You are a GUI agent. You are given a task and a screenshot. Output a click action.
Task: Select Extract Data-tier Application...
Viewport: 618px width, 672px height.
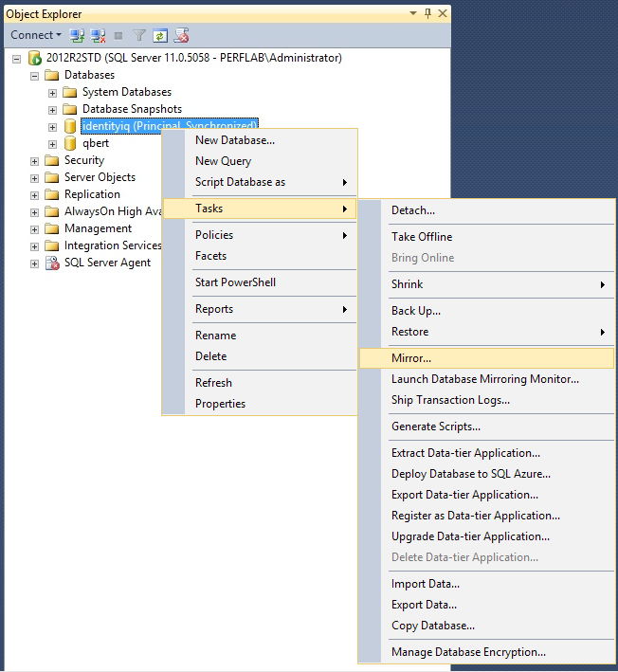click(x=487, y=453)
